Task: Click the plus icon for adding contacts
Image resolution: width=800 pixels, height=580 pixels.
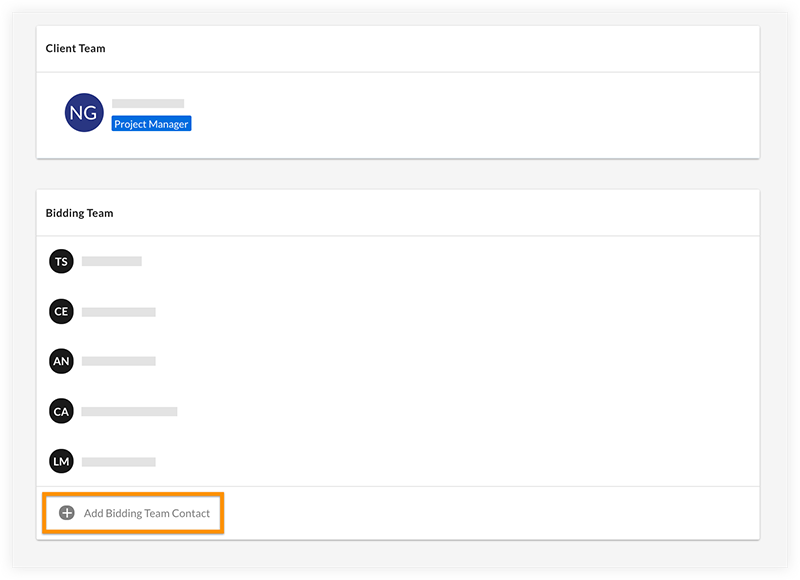Action: click(x=66, y=512)
